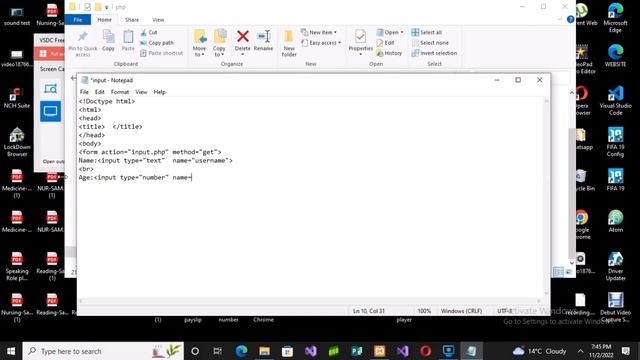Open File Explorer File tab
Image resolution: width=640 pixels, height=360 pixels.
pyautogui.click(x=78, y=20)
